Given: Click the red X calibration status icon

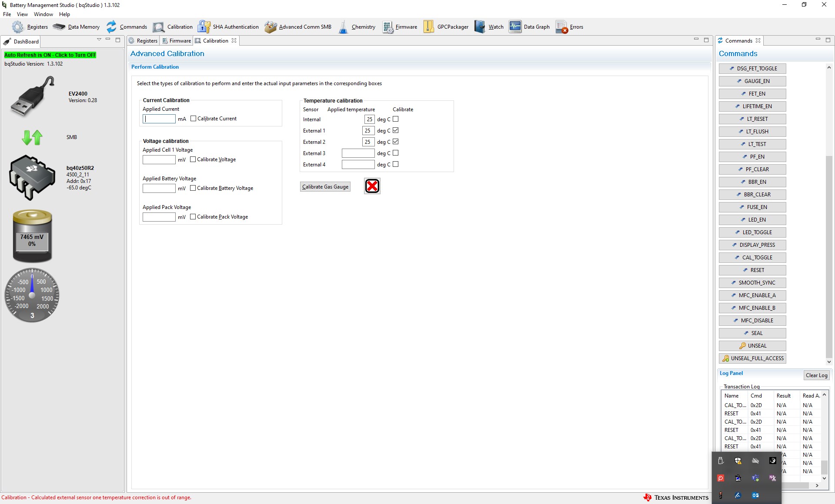Looking at the screenshot, I should 372,186.
